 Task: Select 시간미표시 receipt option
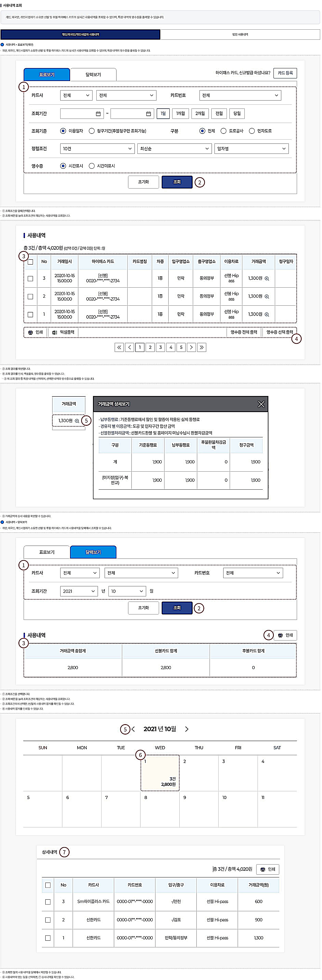(92, 166)
